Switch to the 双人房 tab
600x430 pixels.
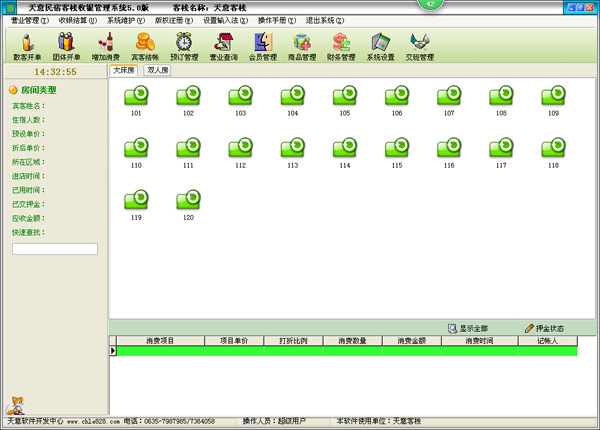click(157, 71)
